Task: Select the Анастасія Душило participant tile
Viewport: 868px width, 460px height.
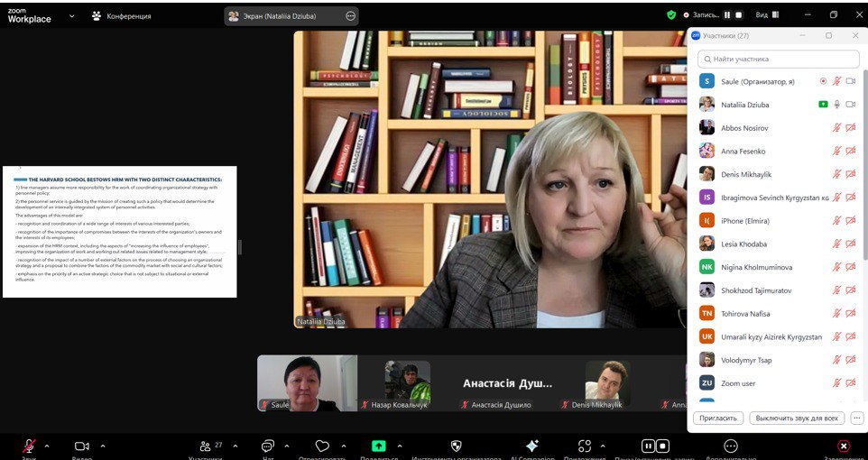Action: coord(508,383)
